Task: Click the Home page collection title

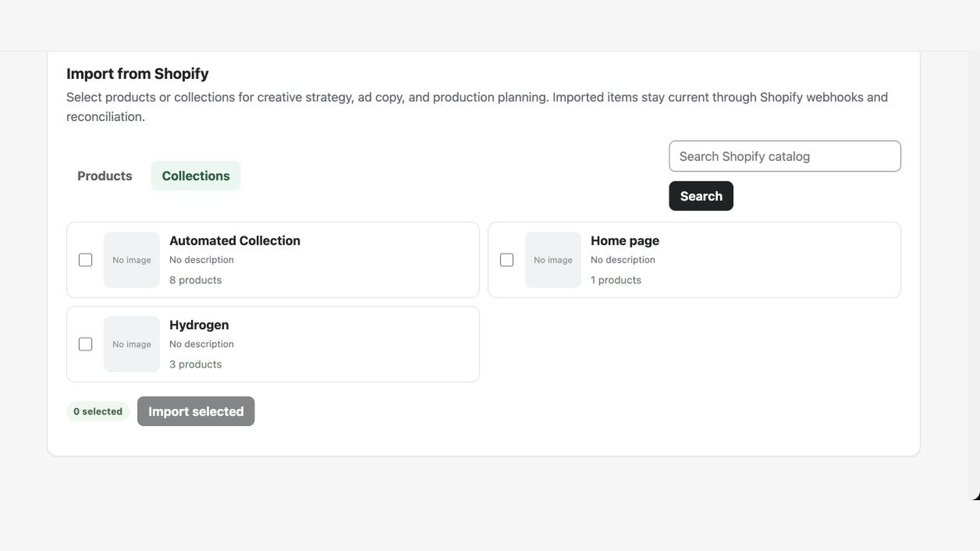Action: pyautogui.click(x=625, y=241)
